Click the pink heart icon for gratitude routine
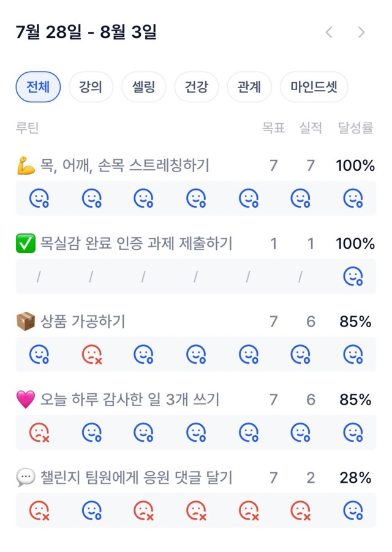This screenshot has width=392, height=552. click(26, 399)
